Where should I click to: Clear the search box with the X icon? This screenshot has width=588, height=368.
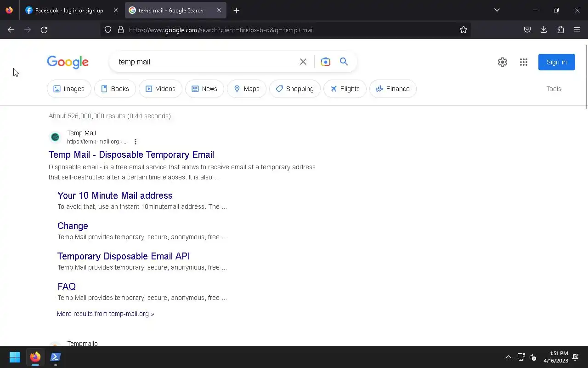303,62
